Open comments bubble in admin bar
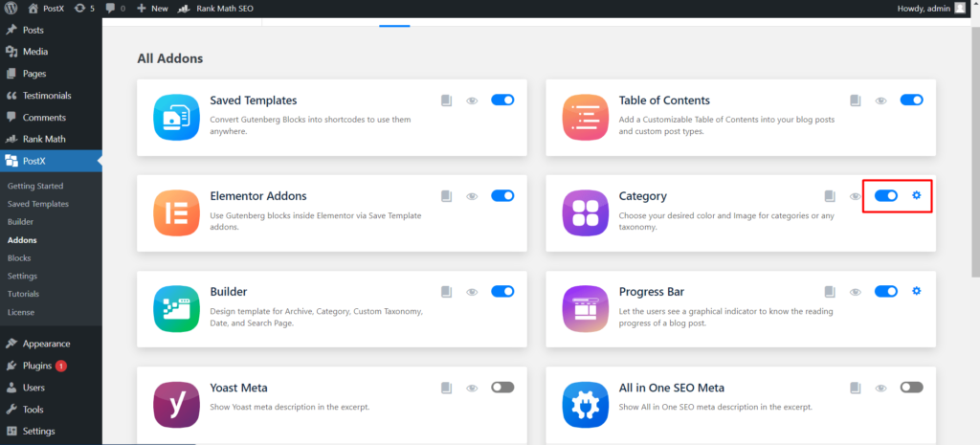The image size is (980, 445). [115, 9]
